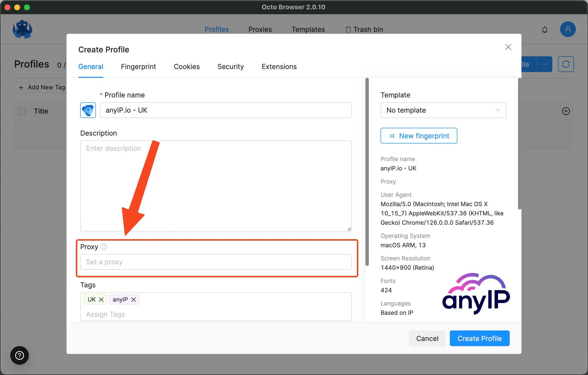
Task: Click the user avatar icon
Action: pyautogui.click(x=568, y=29)
